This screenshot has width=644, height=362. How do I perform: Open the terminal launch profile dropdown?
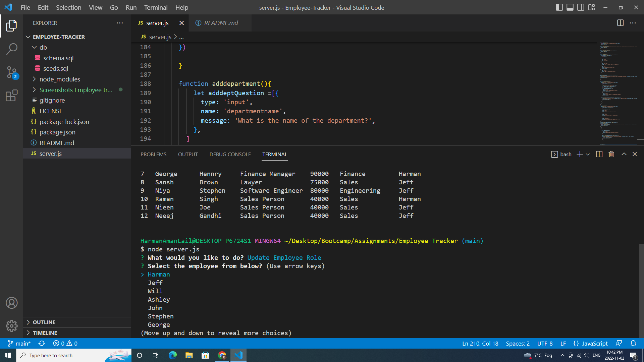coord(588,154)
